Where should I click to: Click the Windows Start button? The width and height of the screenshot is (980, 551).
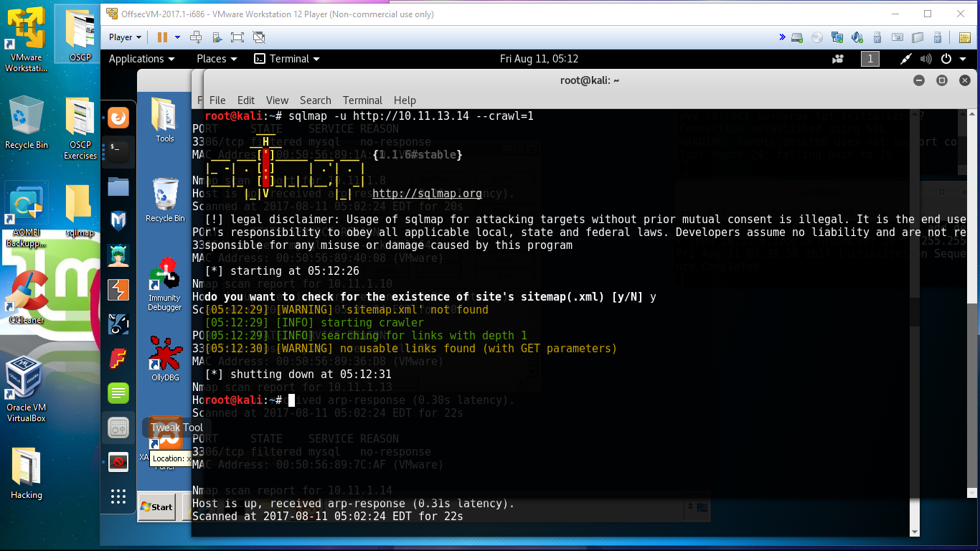(x=156, y=507)
